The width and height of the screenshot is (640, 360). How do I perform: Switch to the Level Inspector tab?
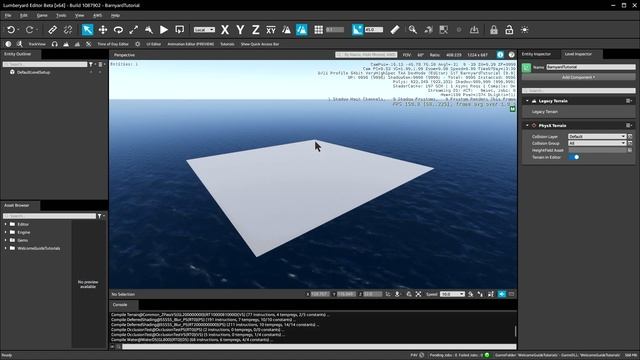578,54
